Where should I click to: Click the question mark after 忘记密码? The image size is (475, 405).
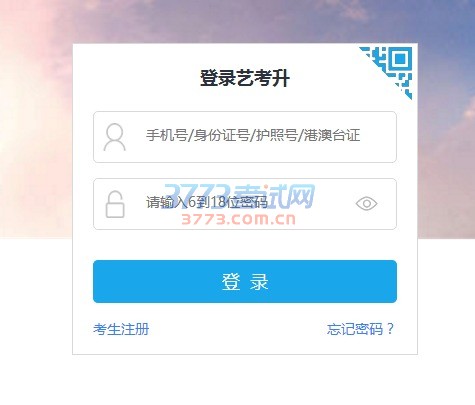click(x=390, y=329)
